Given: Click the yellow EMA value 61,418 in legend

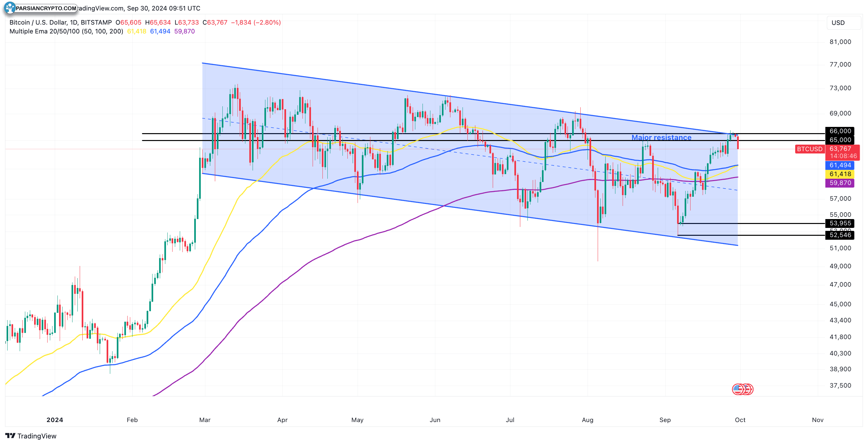Looking at the screenshot, I should coord(136,31).
